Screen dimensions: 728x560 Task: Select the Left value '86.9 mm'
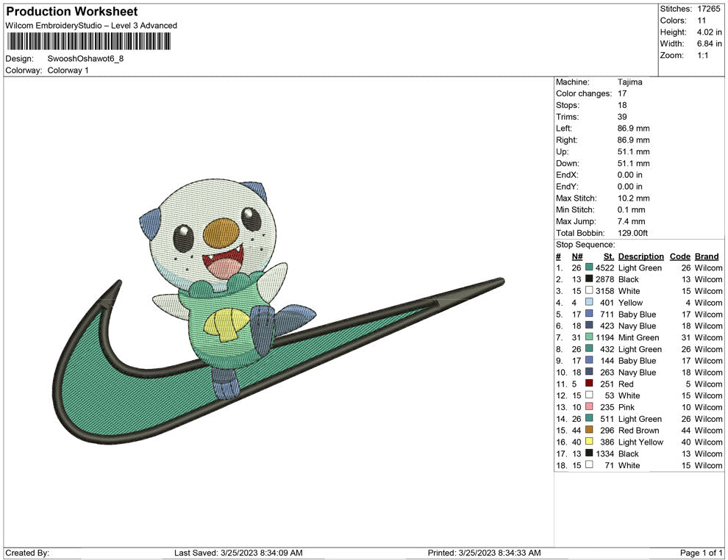[633, 129]
